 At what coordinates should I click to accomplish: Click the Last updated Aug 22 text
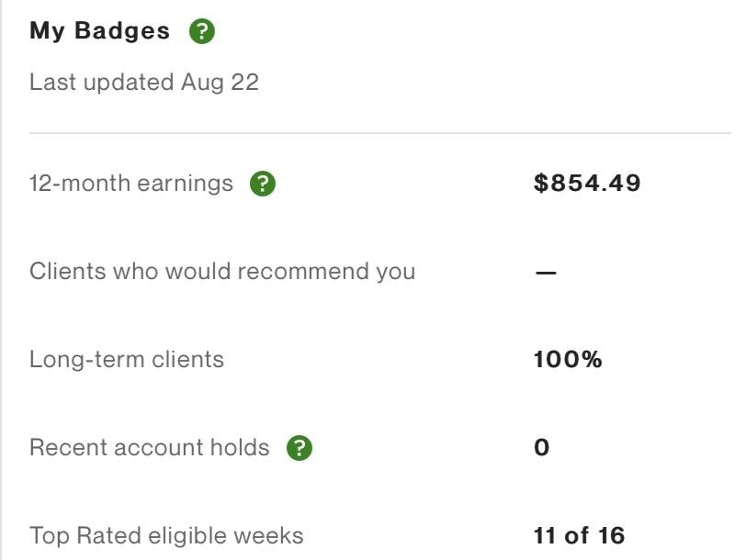click(x=144, y=83)
